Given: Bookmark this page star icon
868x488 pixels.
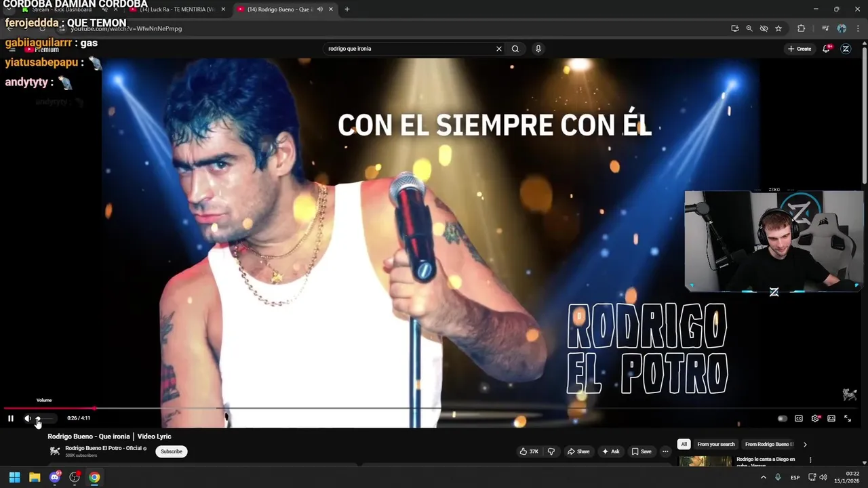Looking at the screenshot, I should point(778,28).
